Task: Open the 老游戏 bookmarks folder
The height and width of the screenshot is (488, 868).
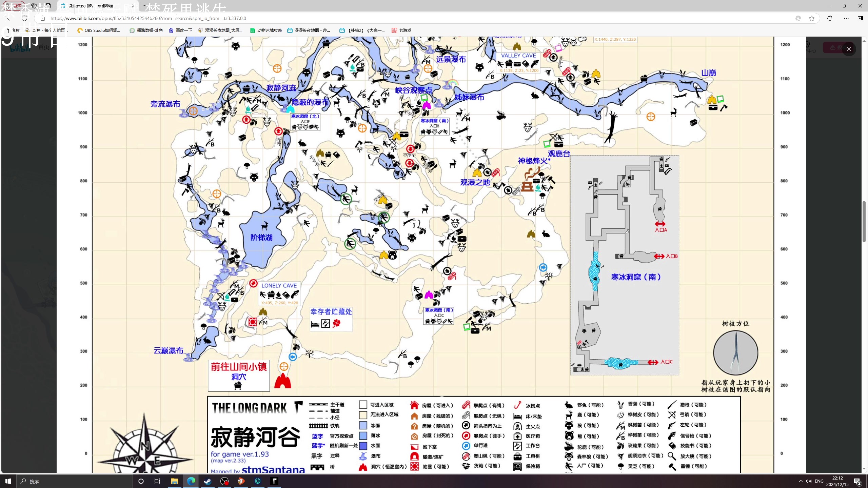Action: point(401,30)
